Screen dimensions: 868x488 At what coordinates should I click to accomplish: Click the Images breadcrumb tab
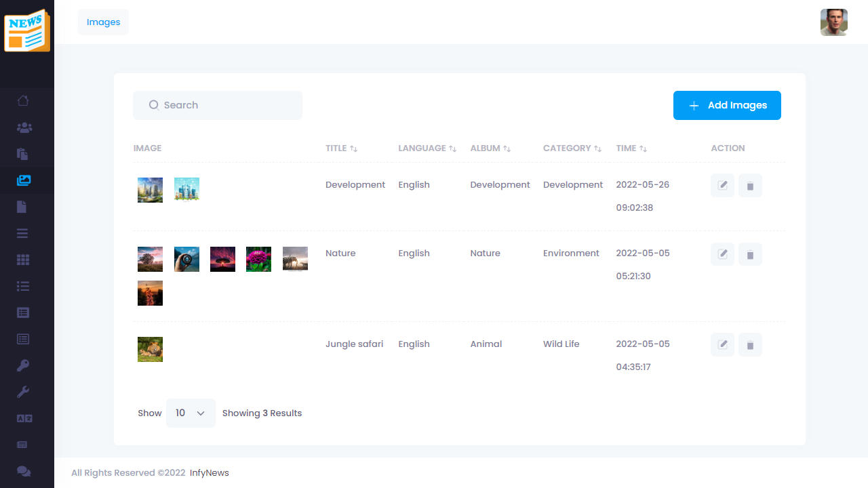103,22
